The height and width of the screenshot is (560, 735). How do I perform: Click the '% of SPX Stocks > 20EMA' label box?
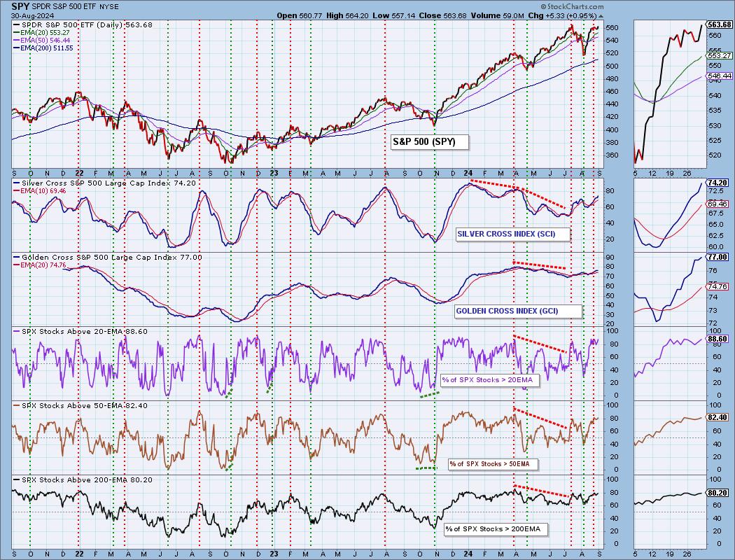click(489, 380)
